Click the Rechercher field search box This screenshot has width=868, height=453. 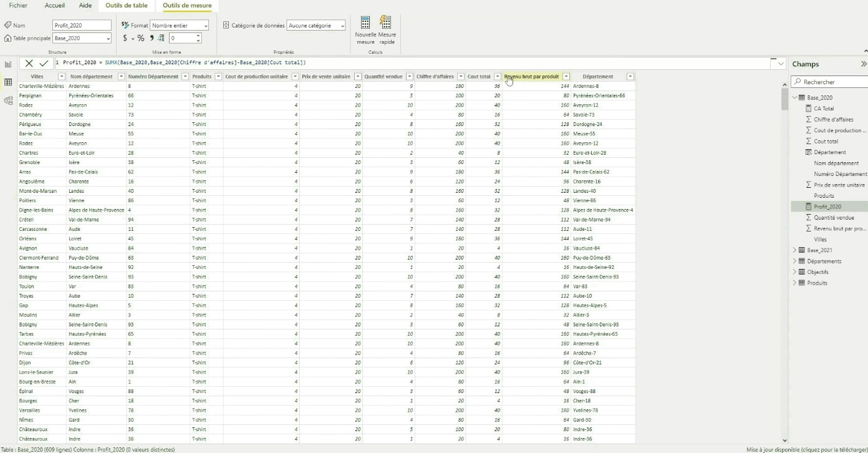[832, 82]
